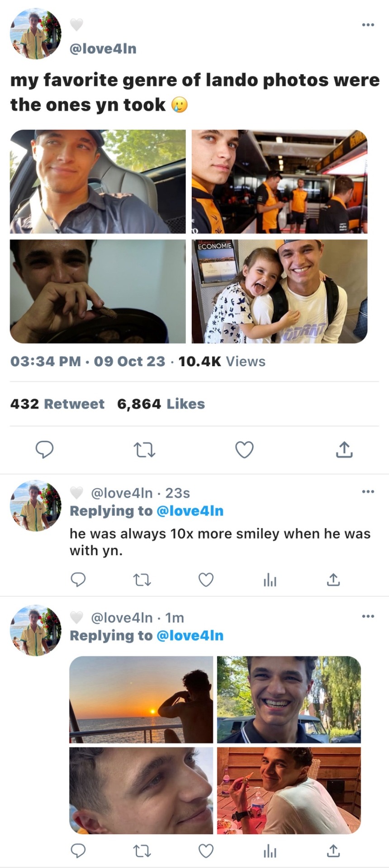Retweet the '10x more smiley' reply
The height and width of the screenshot is (868, 389).
pyautogui.click(x=142, y=580)
